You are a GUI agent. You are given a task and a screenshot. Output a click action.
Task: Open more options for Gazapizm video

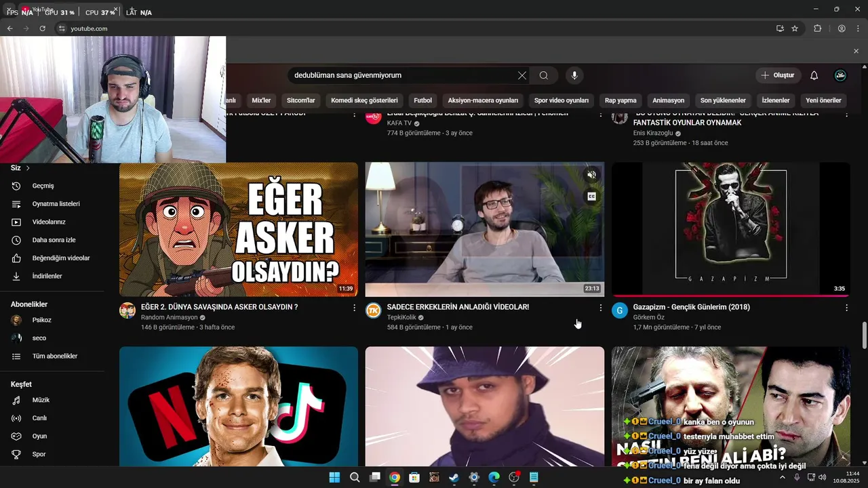(x=846, y=308)
